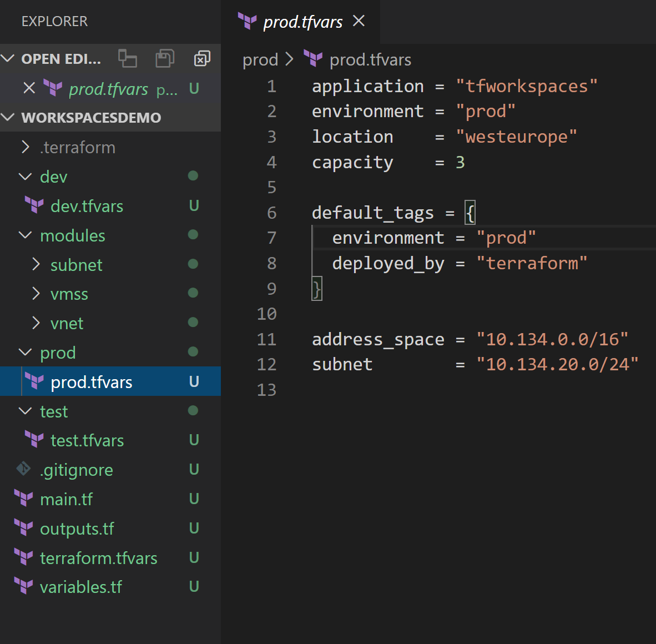The width and height of the screenshot is (656, 644).
Task: Select the prod.tfvars editor tab
Action: (x=301, y=22)
